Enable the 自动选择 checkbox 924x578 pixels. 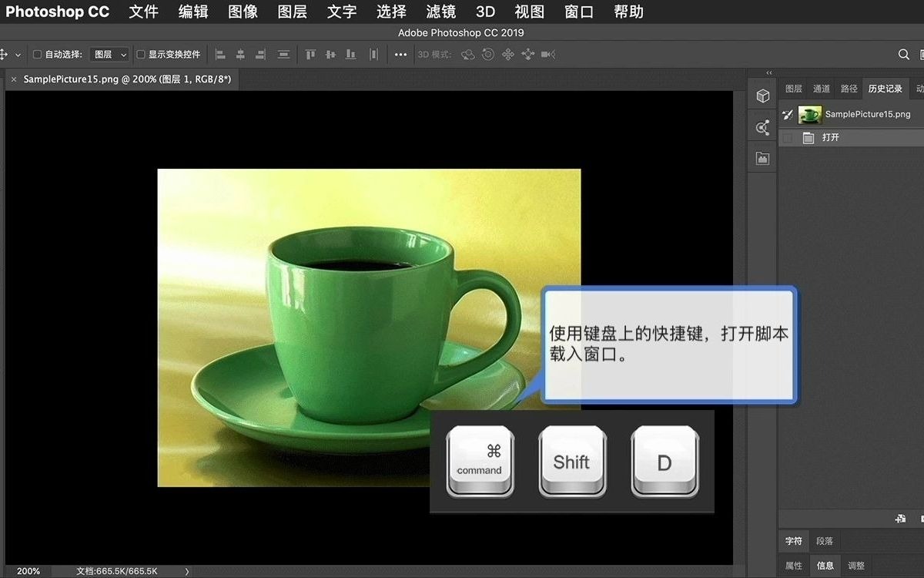click(35, 54)
